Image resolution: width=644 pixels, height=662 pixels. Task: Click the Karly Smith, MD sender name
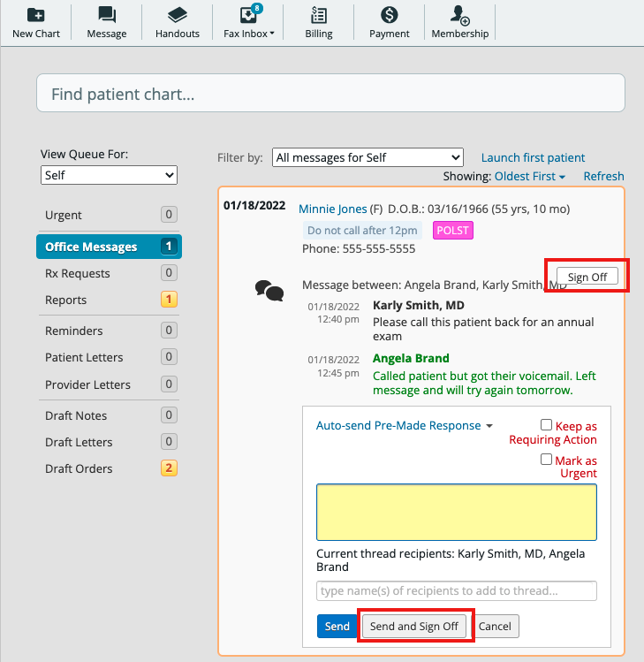tap(418, 305)
